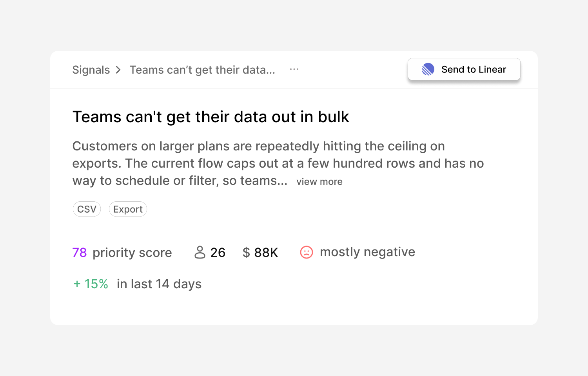Select the truncated signal title breadcrumb
This screenshot has height=376, width=588.
[x=202, y=70]
